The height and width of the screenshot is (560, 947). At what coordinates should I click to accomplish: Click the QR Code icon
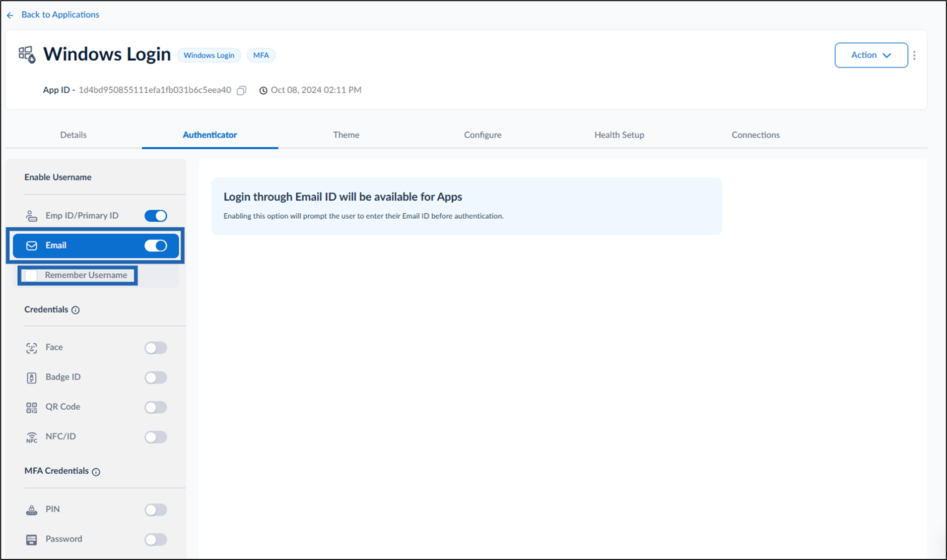(x=31, y=407)
